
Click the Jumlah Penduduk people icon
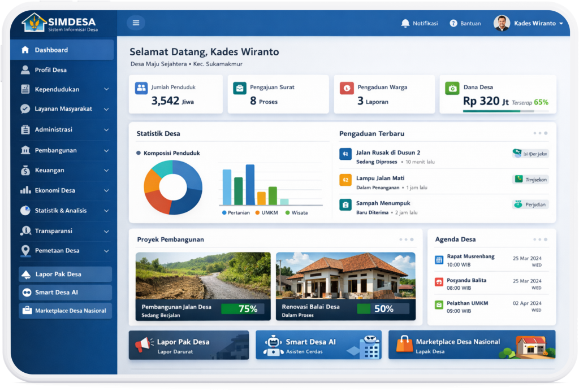(141, 88)
